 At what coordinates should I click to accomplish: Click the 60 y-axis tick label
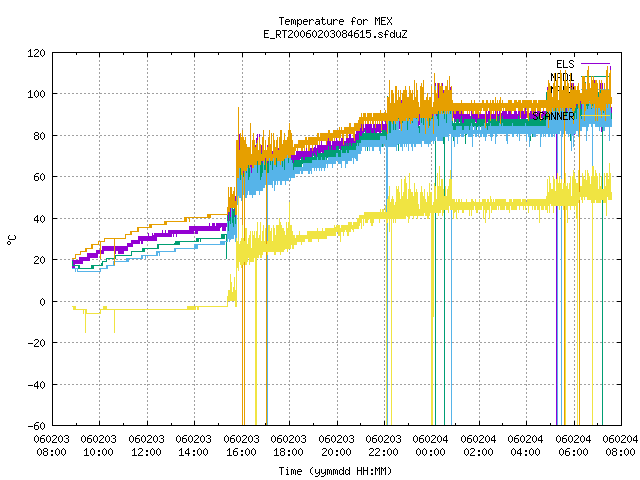[x=39, y=177]
